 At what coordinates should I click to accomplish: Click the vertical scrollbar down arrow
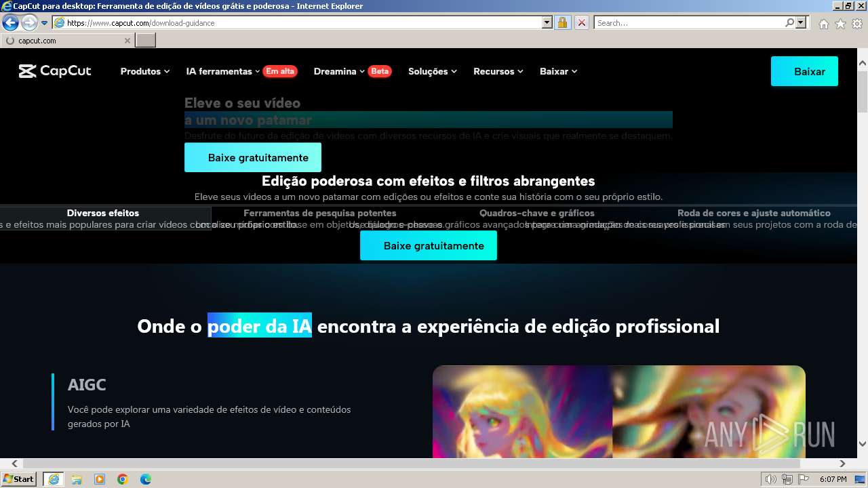[x=863, y=444]
